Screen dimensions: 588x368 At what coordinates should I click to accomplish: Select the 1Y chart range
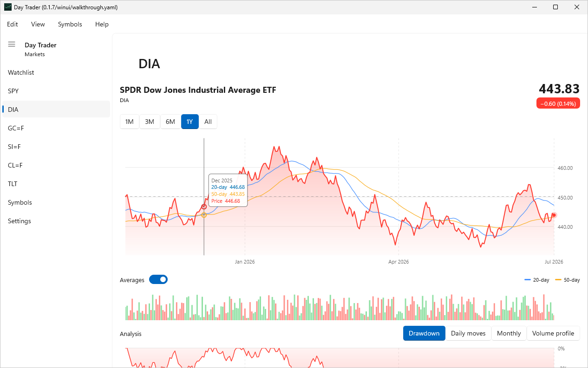point(189,122)
